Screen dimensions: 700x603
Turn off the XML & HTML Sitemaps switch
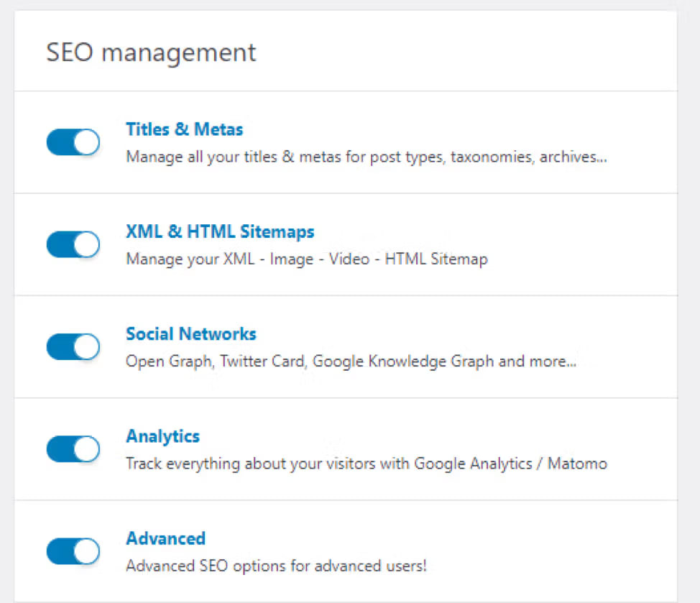[x=73, y=244]
